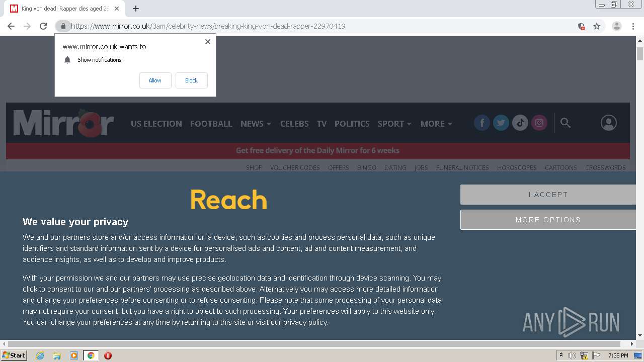Open the CROSSWORDS link
Image resolution: width=644 pixels, height=362 pixels.
pos(605,168)
